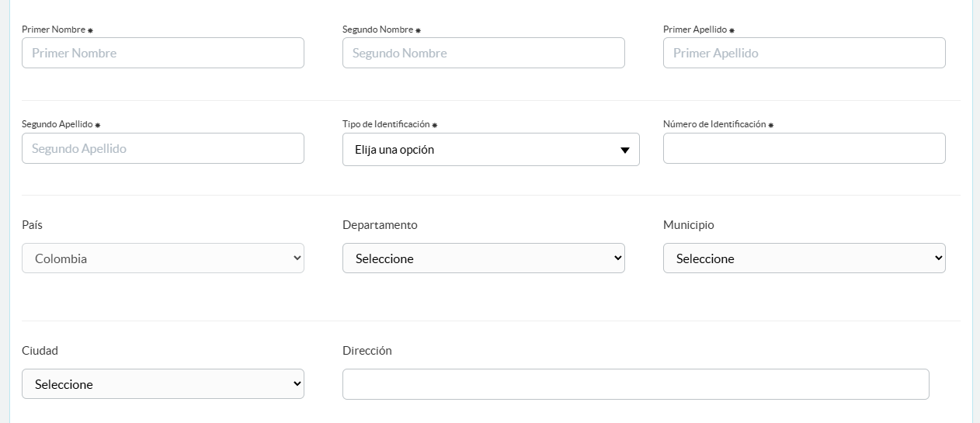
Task: Click the 'Segundo Nombre' field label
Action: [x=377, y=29]
